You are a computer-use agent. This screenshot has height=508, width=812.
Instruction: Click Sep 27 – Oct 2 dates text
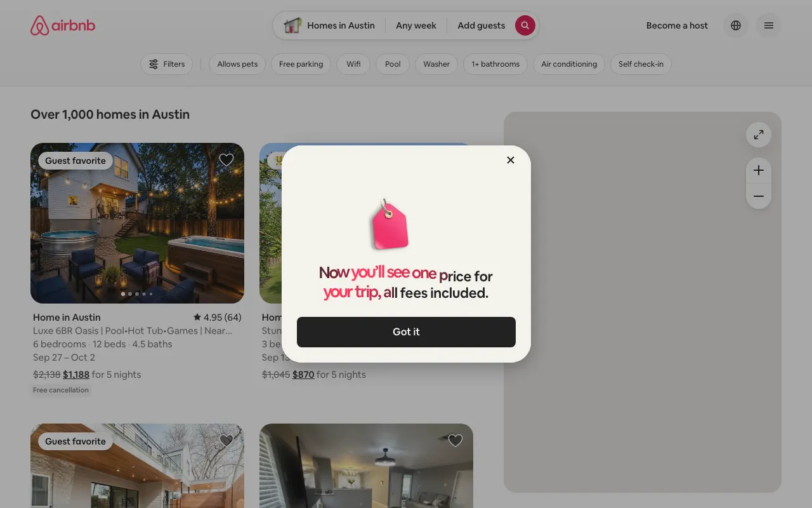click(x=64, y=358)
